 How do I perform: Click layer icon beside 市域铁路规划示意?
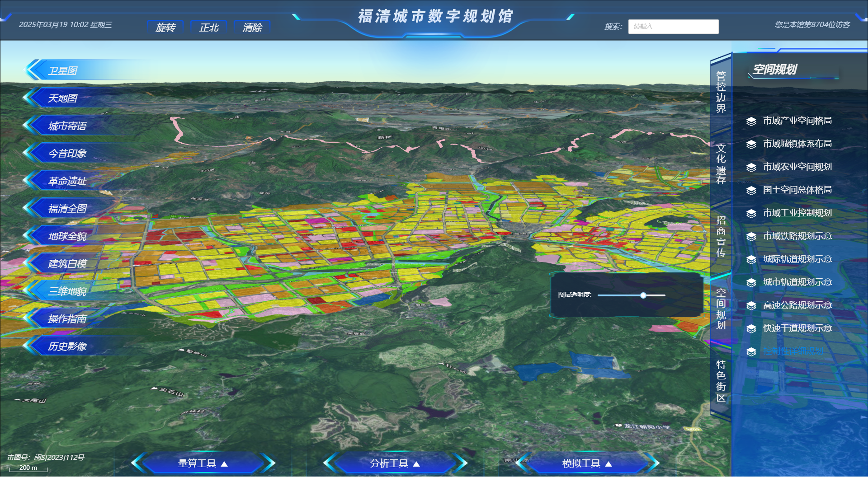[x=751, y=236]
